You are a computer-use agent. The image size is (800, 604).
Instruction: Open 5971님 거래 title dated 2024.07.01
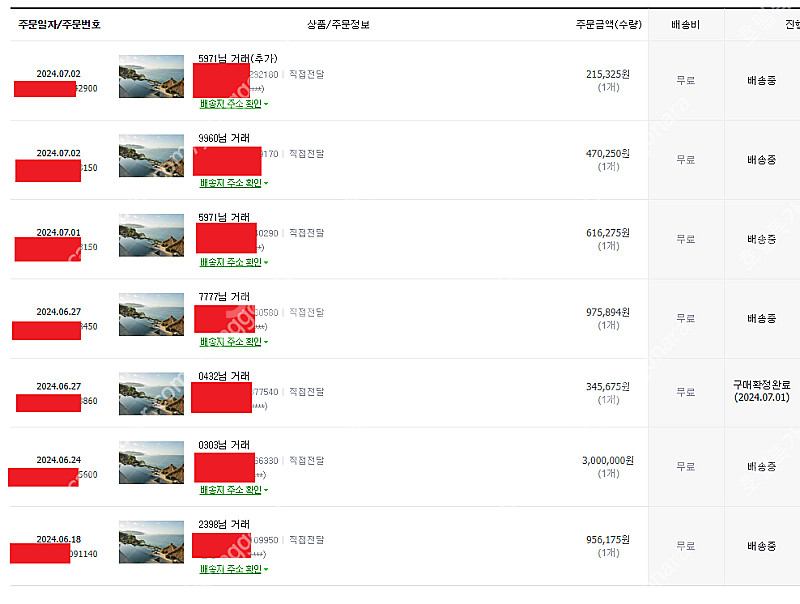pyautogui.click(x=224, y=217)
